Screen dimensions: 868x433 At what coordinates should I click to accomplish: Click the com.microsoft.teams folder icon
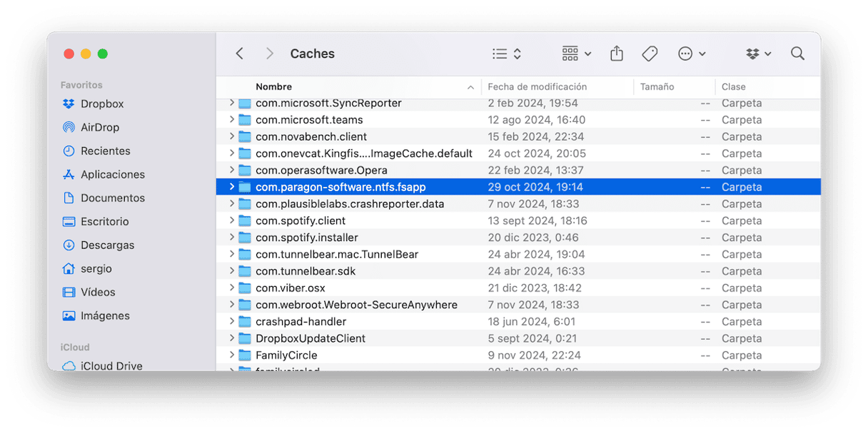[x=245, y=120]
